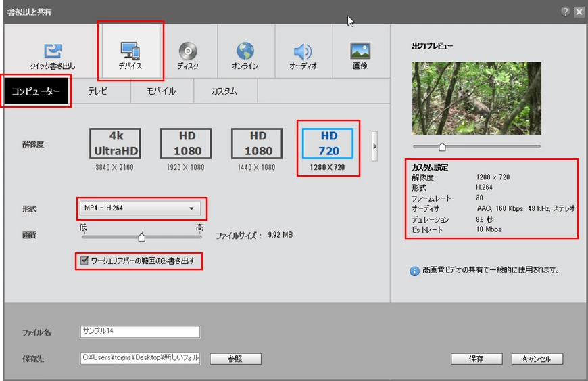Click the output preview scrub slider handle
Screen dimensions: 588x381
tap(442, 147)
